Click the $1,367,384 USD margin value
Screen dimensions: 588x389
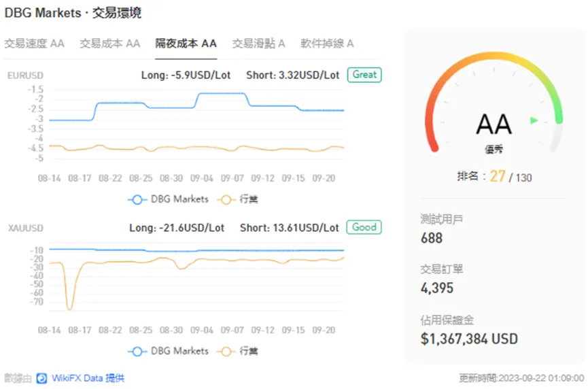tap(469, 339)
